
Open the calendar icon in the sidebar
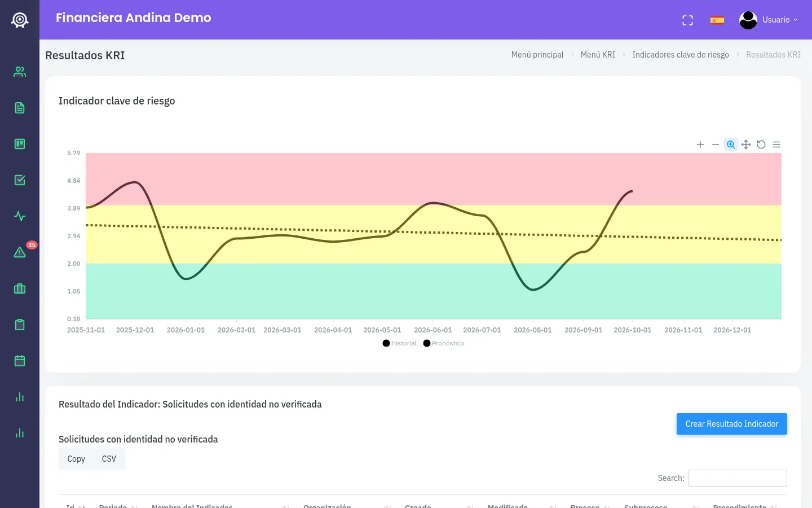tap(20, 361)
